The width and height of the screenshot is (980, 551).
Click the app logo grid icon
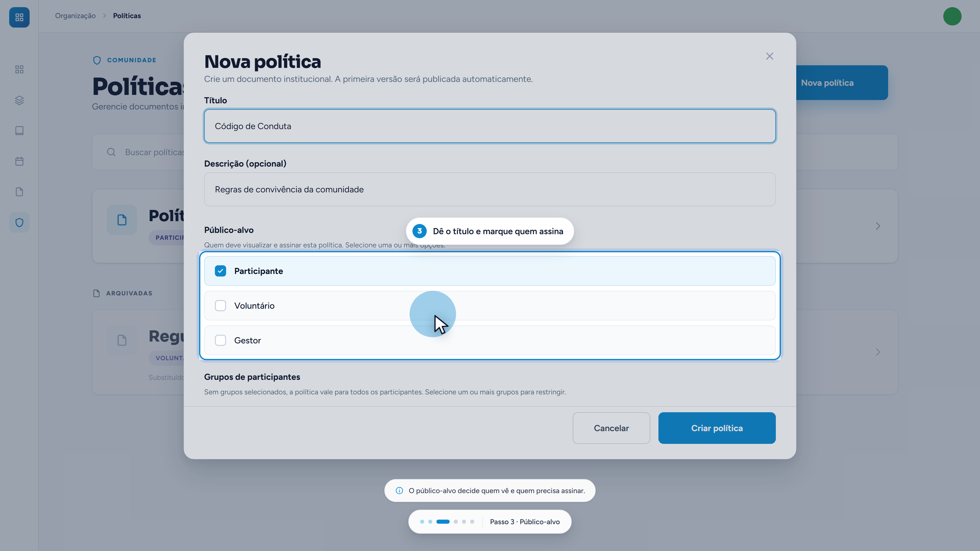click(19, 17)
